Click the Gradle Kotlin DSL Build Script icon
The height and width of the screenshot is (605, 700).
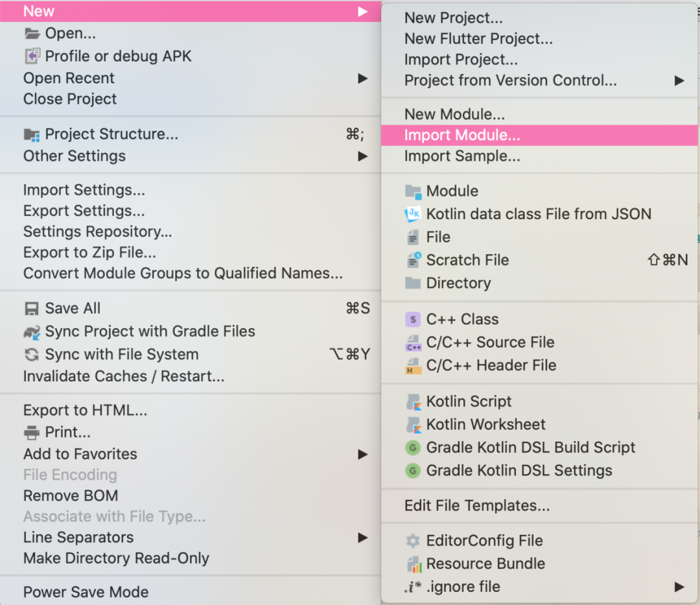coord(413,447)
